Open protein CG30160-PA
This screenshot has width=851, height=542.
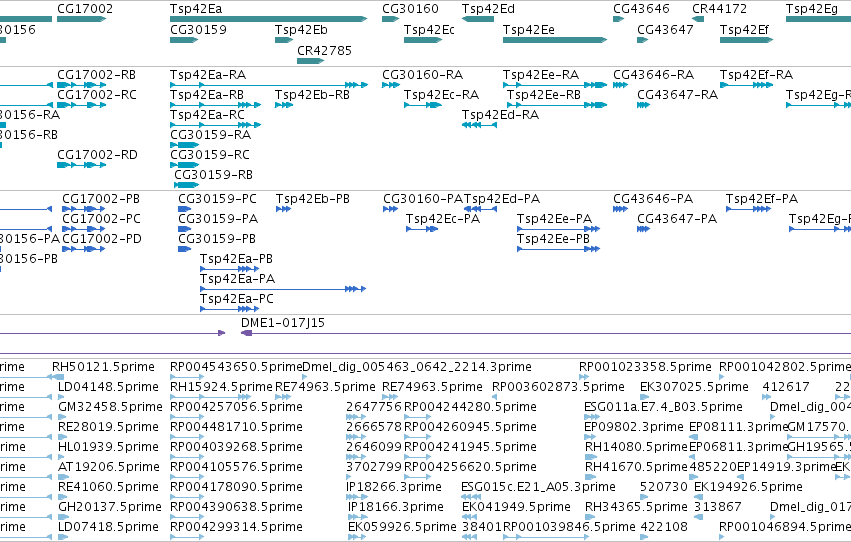[x=423, y=199]
